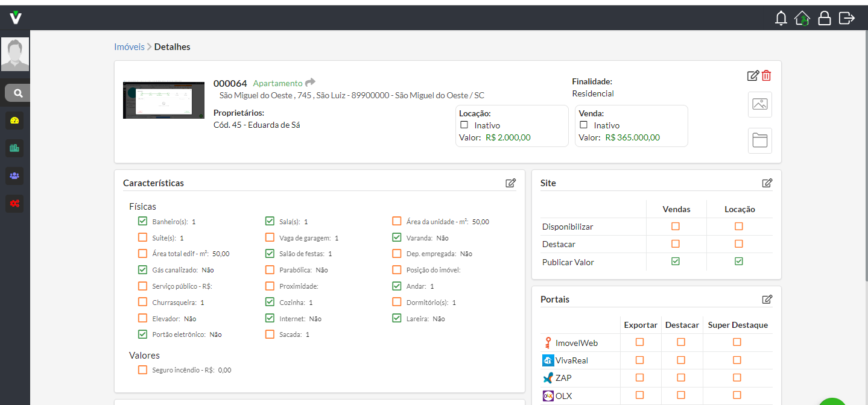Click the ZAP portal logo
Screen dimensions: 868x405
coord(548,378)
